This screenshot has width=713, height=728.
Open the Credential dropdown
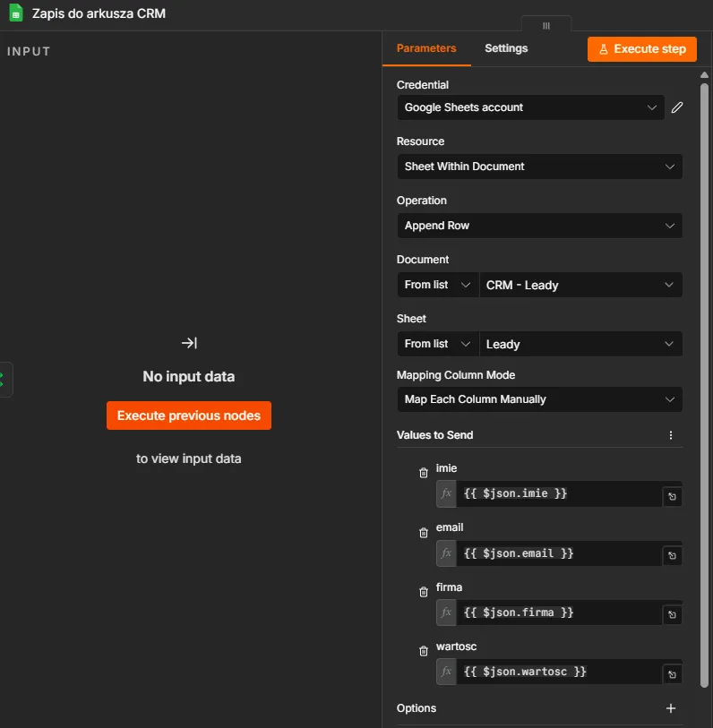click(x=530, y=107)
